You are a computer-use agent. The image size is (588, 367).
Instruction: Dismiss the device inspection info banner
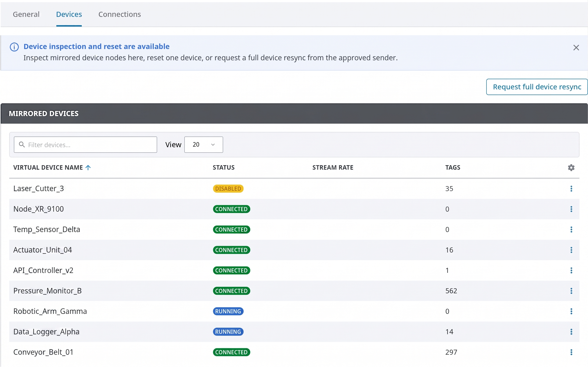[x=576, y=48]
